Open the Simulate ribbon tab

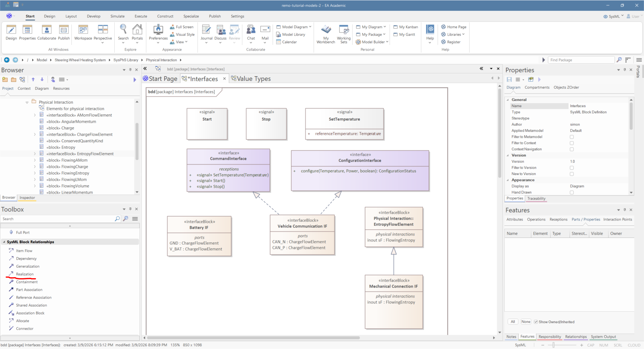click(117, 16)
